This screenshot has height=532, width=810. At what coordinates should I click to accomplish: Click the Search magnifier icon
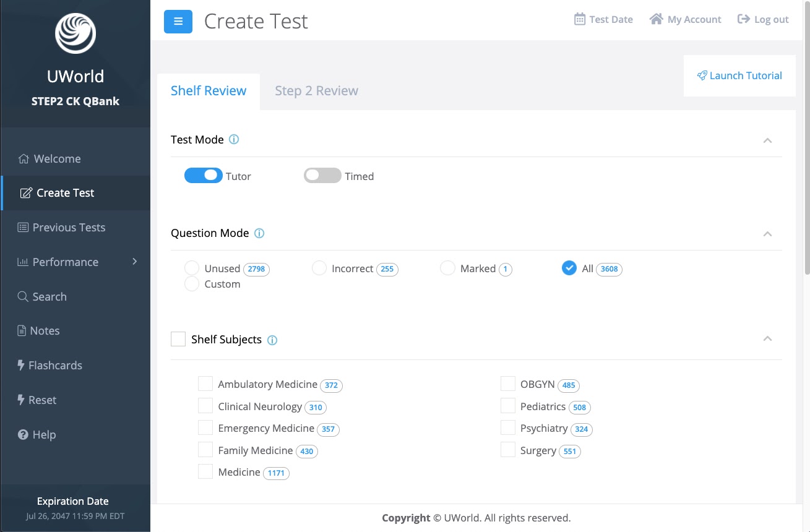(23, 296)
